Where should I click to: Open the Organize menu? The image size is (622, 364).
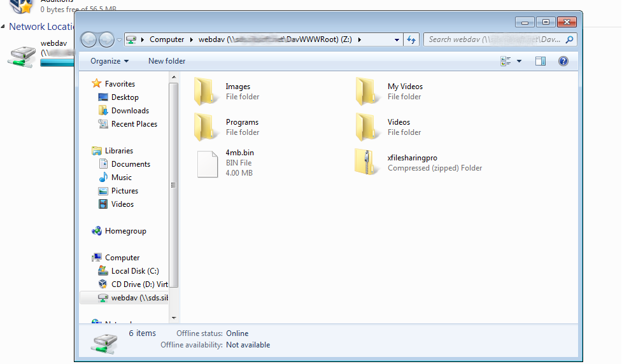(x=110, y=61)
